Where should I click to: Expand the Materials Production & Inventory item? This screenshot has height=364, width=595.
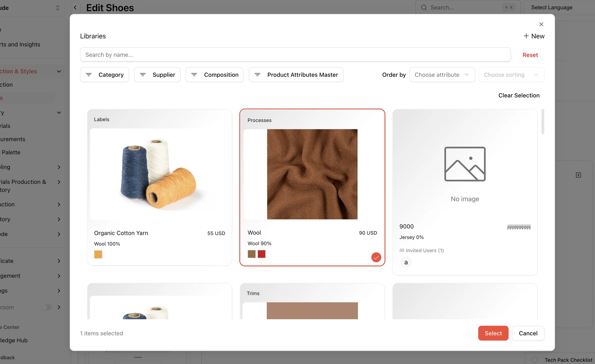(x=59, y=182)
